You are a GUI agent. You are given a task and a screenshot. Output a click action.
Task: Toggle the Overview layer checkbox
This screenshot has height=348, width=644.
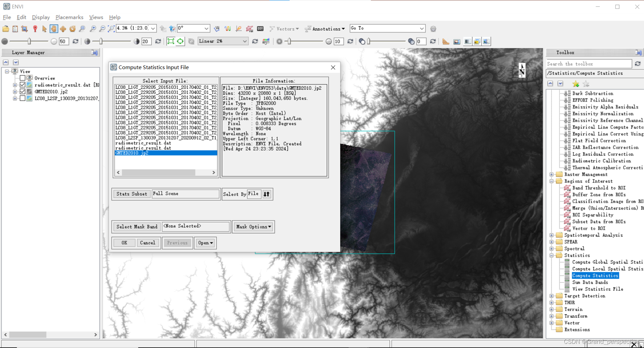23,78
